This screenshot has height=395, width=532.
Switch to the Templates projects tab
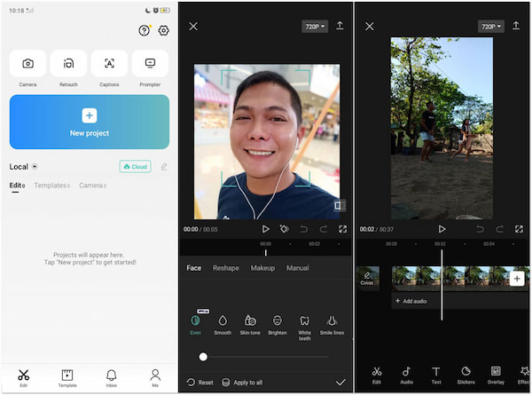click(x=52, y=186)
